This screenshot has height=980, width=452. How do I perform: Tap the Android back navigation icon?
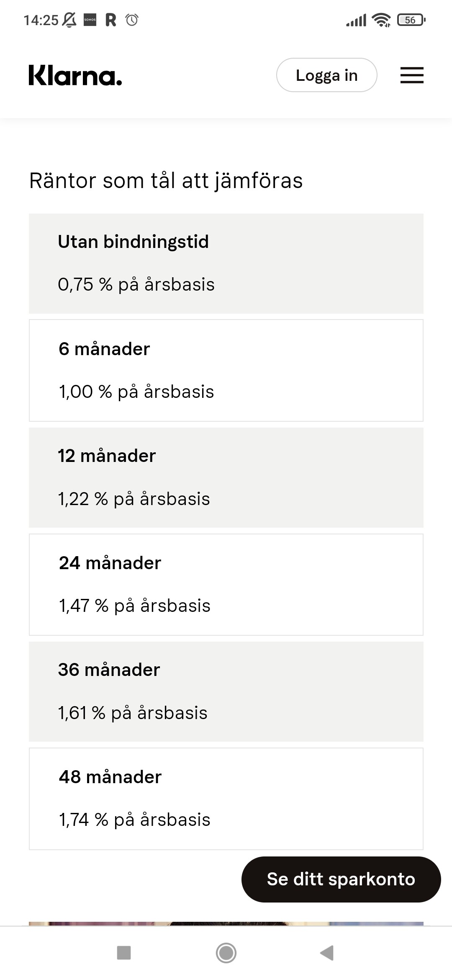[327, 953]
